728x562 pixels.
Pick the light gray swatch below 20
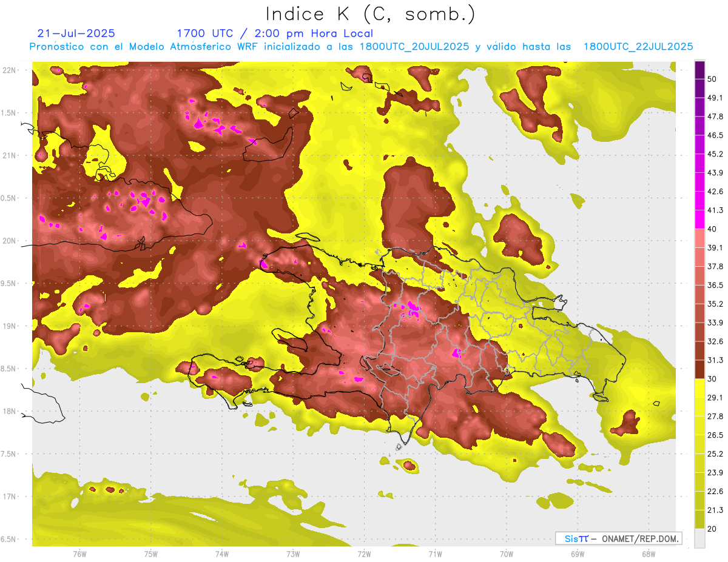(x=699, y=538)
